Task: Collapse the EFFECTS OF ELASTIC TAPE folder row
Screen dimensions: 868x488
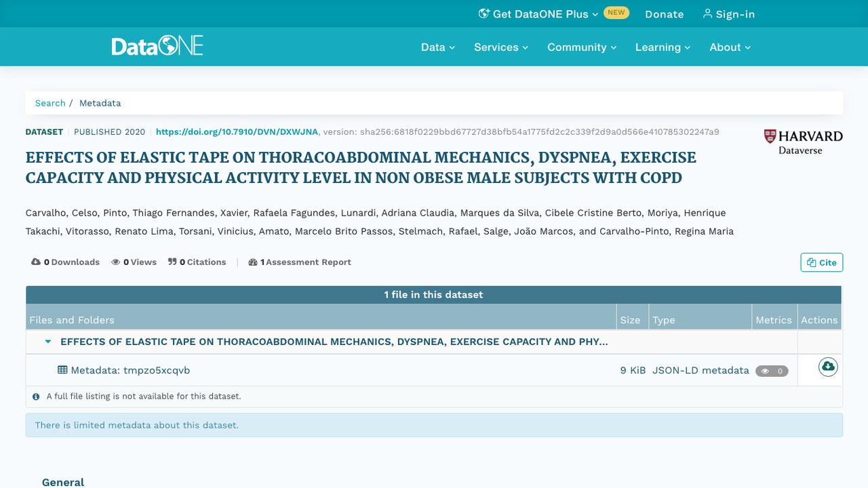Action: pyautogui.click(x=48, y=342)
